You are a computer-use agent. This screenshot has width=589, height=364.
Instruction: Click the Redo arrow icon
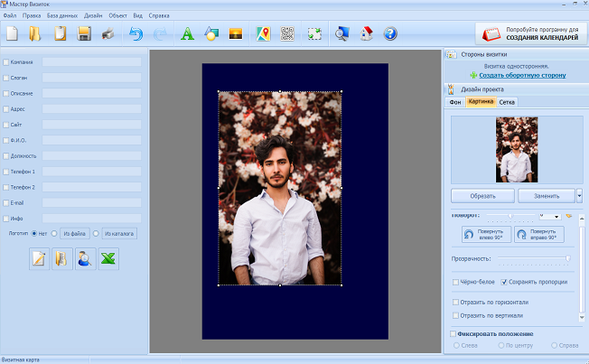pos(160,33)
